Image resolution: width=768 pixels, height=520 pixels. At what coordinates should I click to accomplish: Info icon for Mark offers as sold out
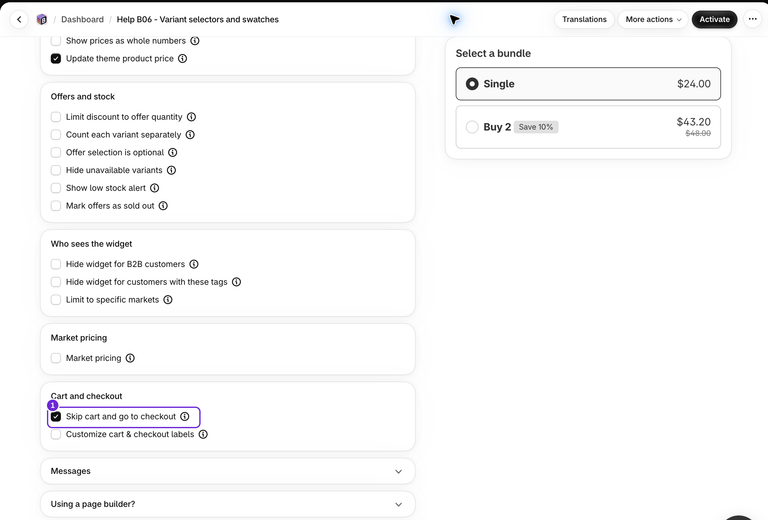[163, 206]
